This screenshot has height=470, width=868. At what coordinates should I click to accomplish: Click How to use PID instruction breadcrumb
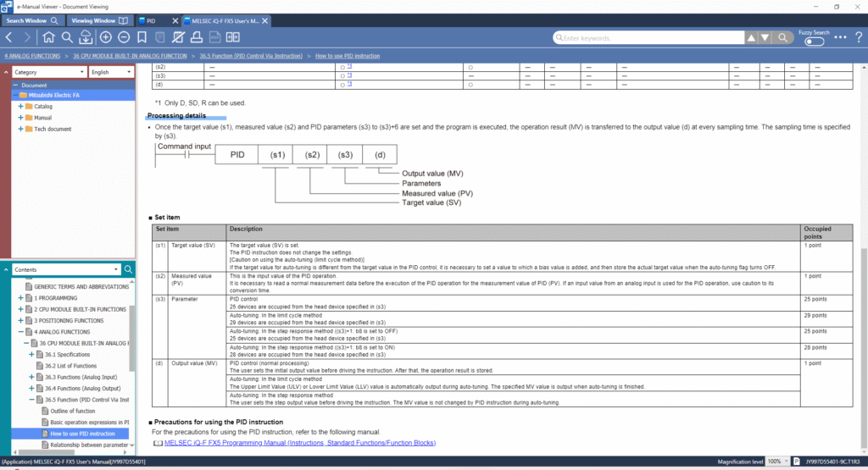click(x=348, y=56)
